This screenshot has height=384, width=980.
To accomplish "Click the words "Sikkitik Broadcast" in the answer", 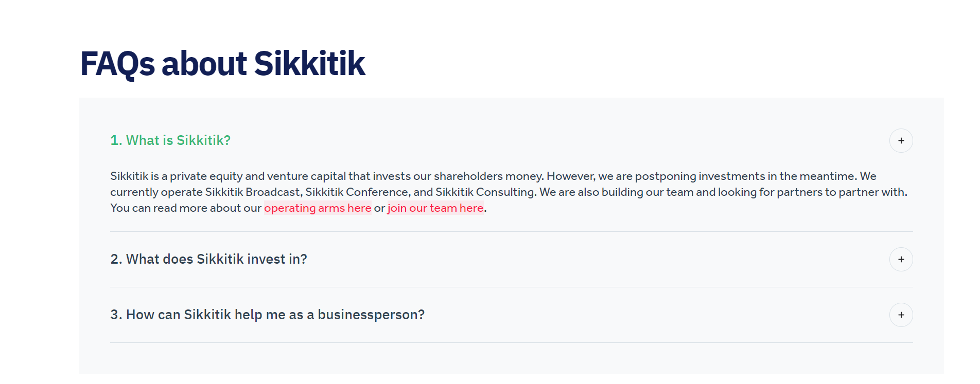I will (x=253, y=192).
